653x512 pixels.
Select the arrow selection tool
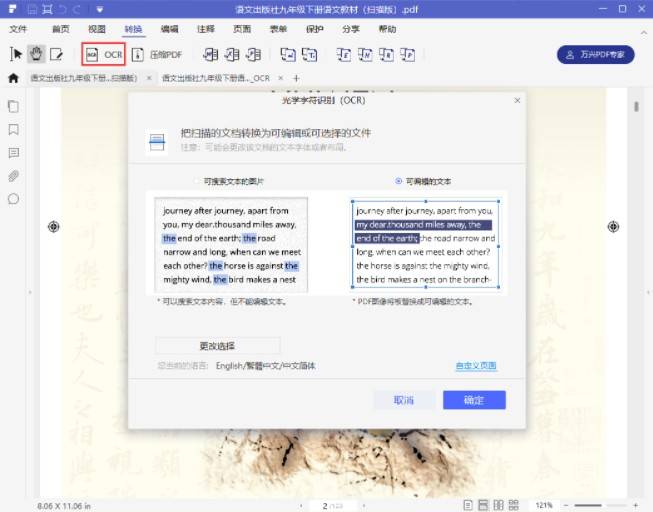click(16, 54)
